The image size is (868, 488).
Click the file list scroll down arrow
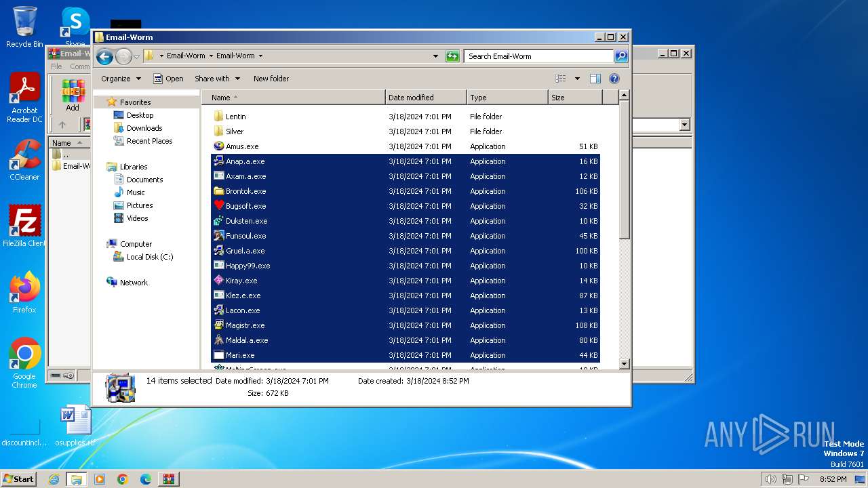pyautogui.click(x=625, y=364)
